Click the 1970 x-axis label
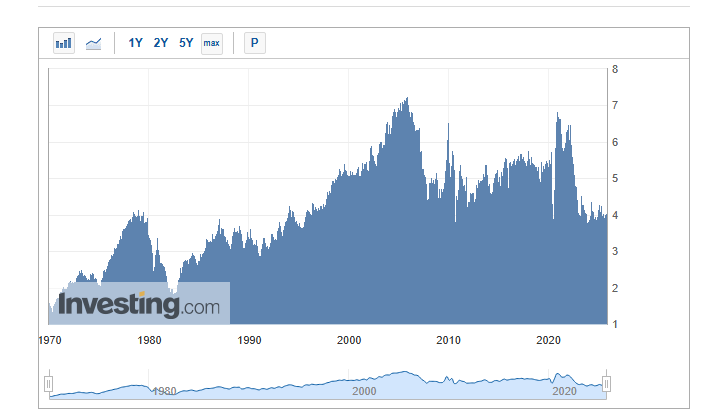Viewport: 701px width, 417px height. tap(50, 341)
